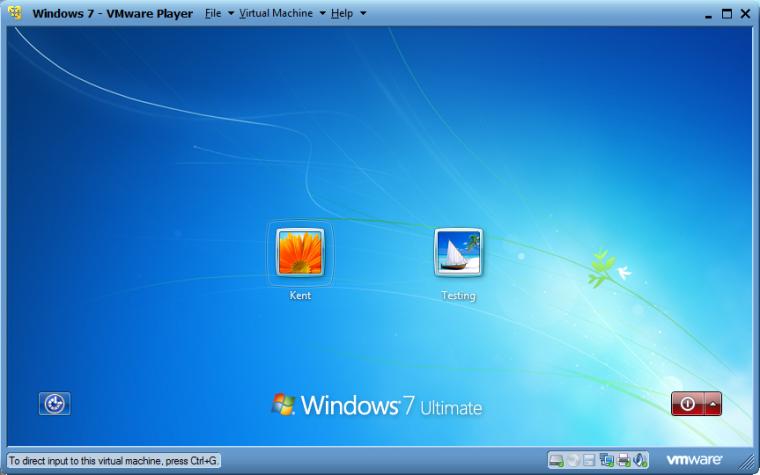This screenshot has width=760, height=475.
Task: Expand the arrow next to Help
Action: (x=363, y=13)
